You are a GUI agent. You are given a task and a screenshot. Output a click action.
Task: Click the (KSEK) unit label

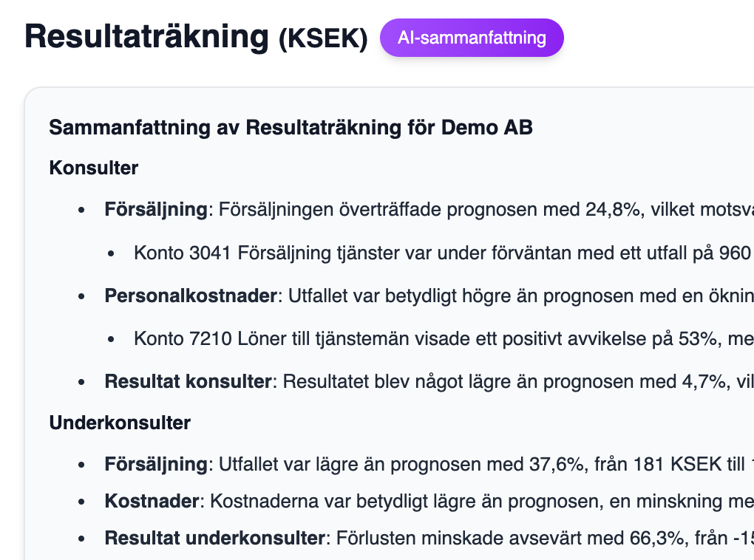click(x=323, y=39)
